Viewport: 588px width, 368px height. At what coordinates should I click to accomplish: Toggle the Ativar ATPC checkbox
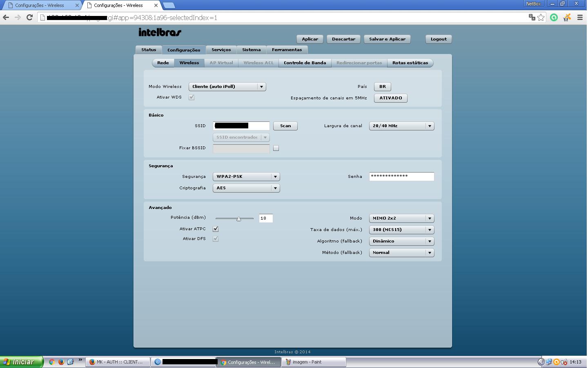click(216, 229)
